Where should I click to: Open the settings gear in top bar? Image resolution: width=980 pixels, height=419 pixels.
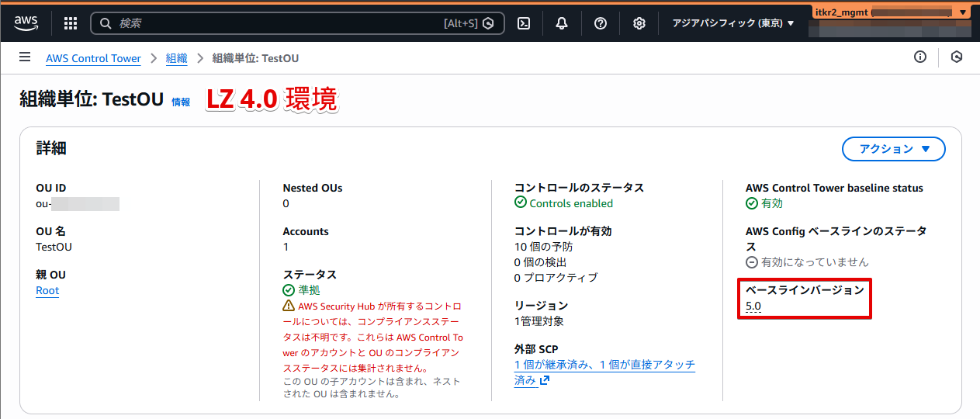(x=639, y=23)
